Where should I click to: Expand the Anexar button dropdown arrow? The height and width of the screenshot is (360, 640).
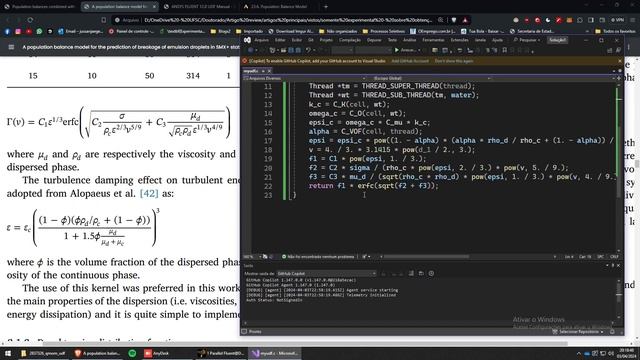tap(419, 50)
